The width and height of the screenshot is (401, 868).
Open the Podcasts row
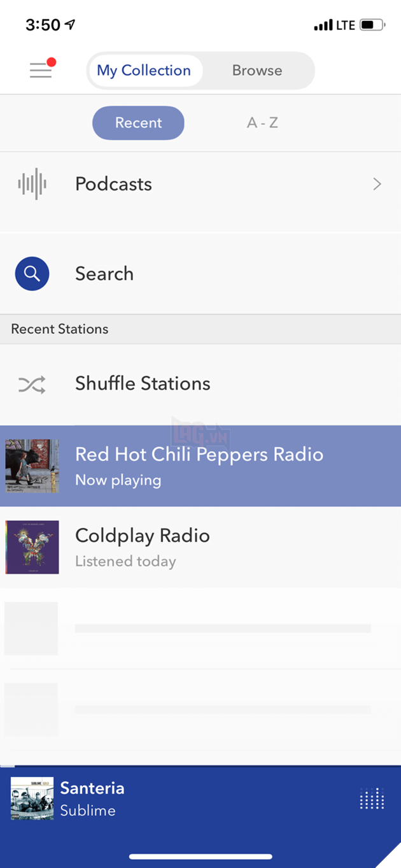pos(200,185)
